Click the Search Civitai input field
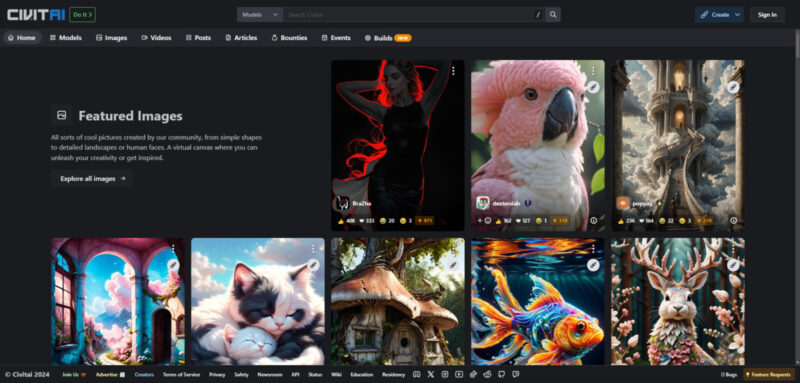The image size is (800, 383). click(408, 15)
